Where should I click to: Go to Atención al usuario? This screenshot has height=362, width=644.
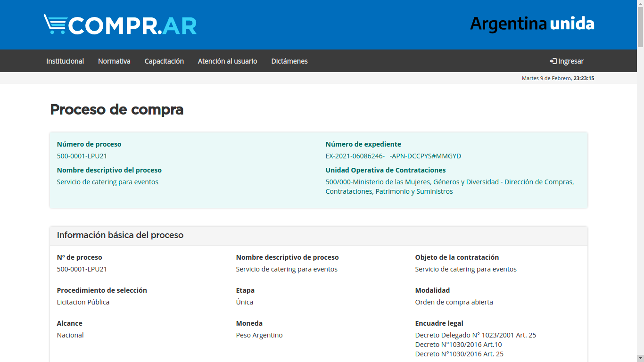[227, 61]
